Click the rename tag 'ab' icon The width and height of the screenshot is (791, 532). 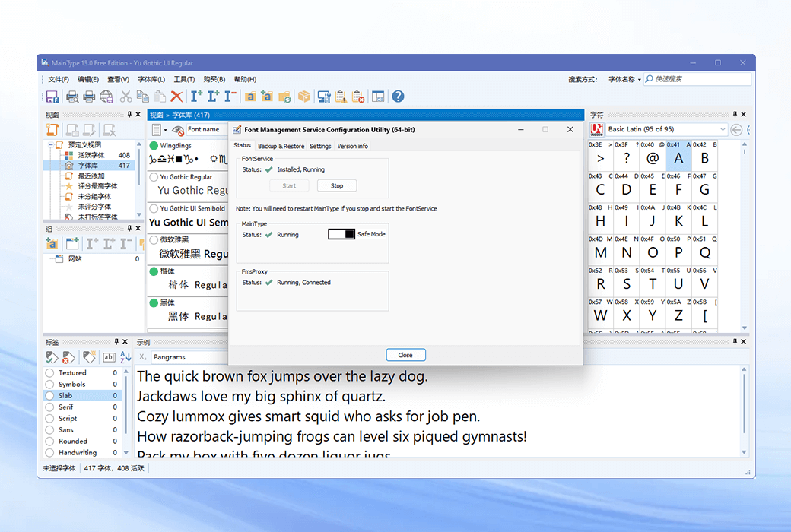click(x=109, y=357)
